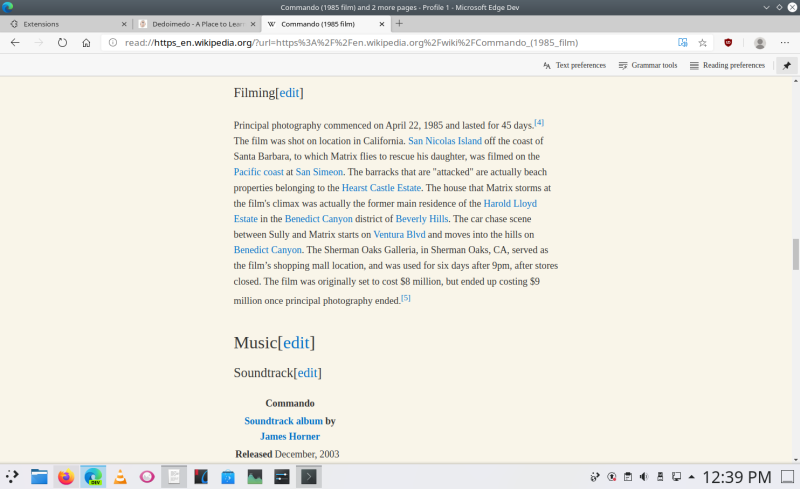800x489 pixels.
Task: Open uBlock shield extension
Action: tap(728, 43)
